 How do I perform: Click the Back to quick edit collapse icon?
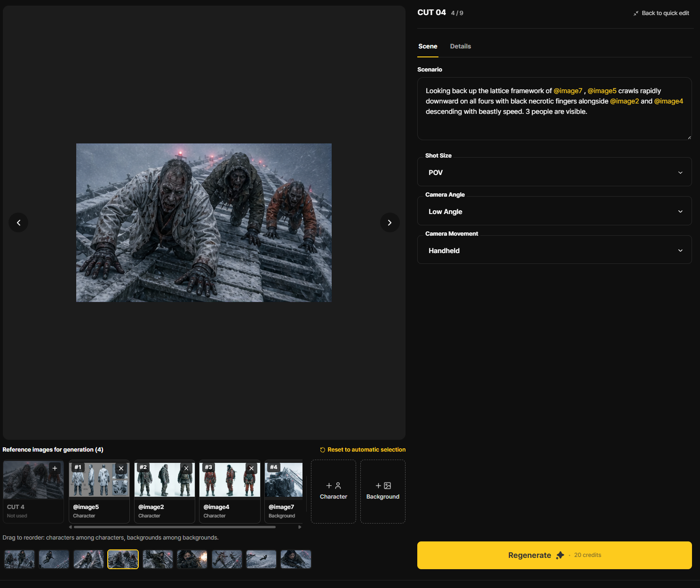(x=636, y=13)
